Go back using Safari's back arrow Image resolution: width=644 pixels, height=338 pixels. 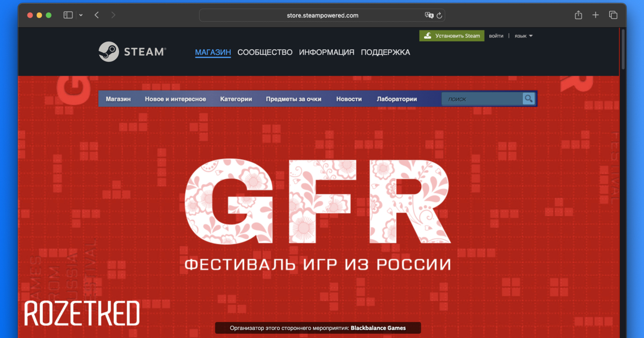tap(97, 15)
